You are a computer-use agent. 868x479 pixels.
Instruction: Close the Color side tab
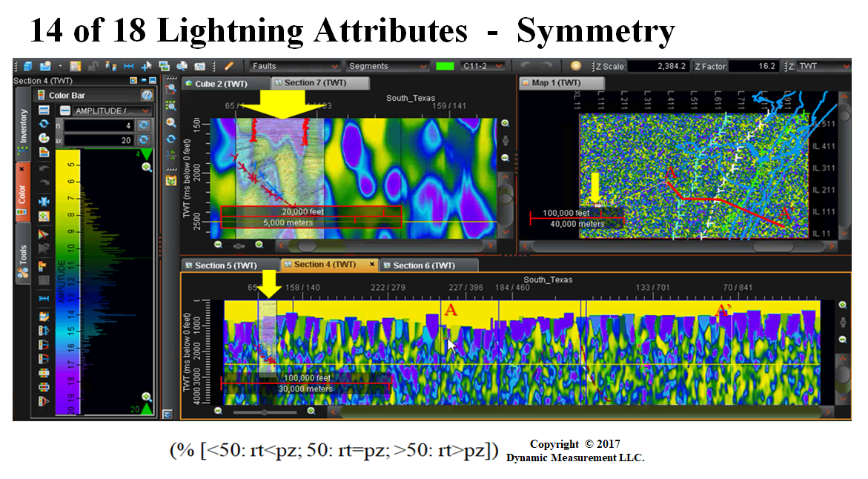point(21,169)
